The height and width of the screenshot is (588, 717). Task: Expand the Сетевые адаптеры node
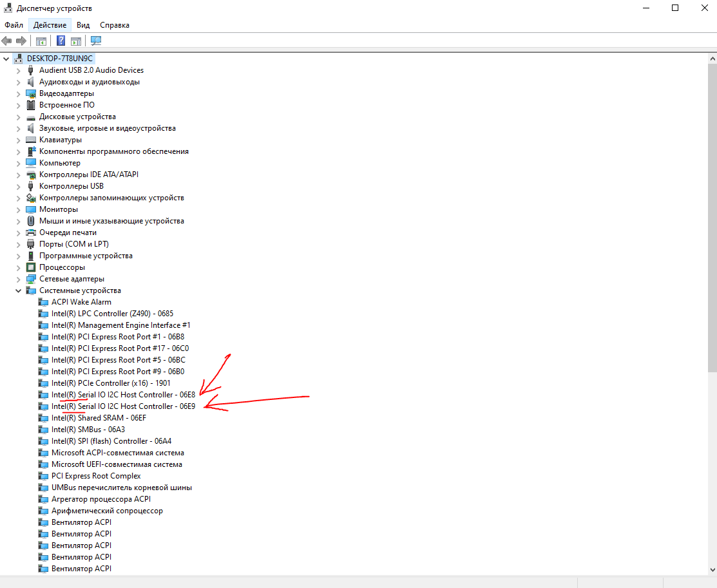[x=19, y=279]
